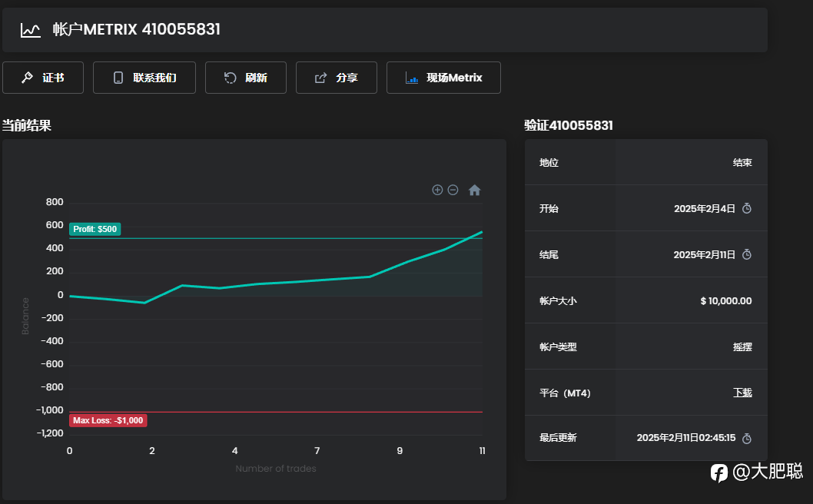The image size is (813, 504).
Task: Click the -1,200 balance axis label
Action: coord(50,433)
